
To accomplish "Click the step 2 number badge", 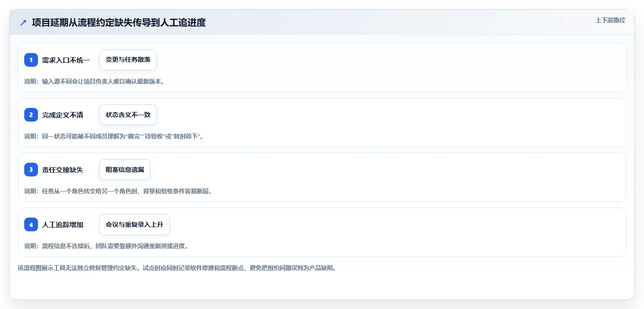I will click(31, 115).
